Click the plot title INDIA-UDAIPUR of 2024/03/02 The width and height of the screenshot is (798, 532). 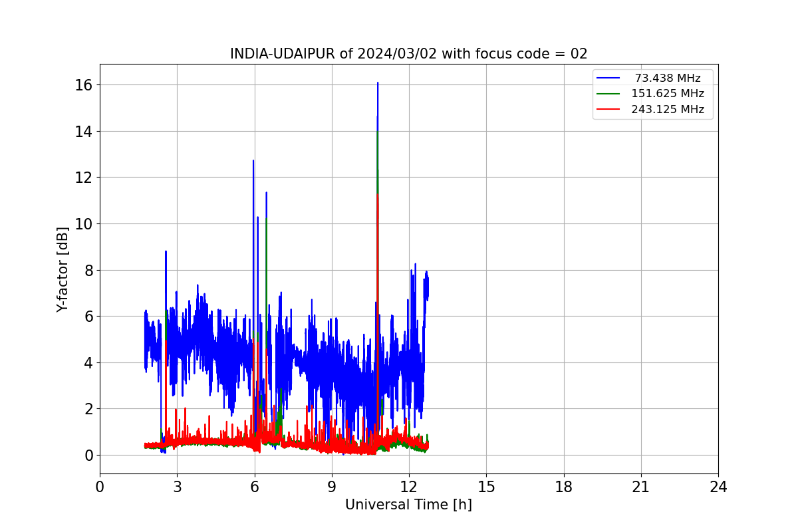[x=408, y=54]
